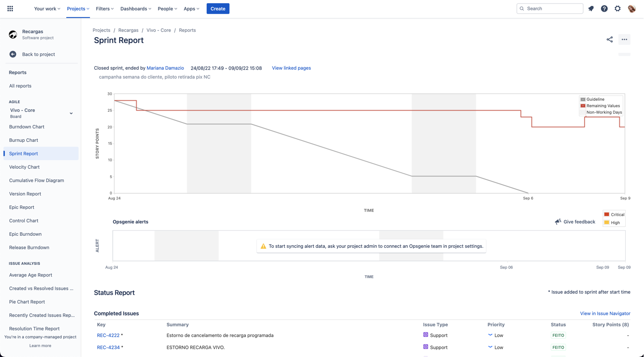Expand the Vivo - Core board selector
Image resolution: width=644 pixels, height=357 pixels.
coord(71,113)
